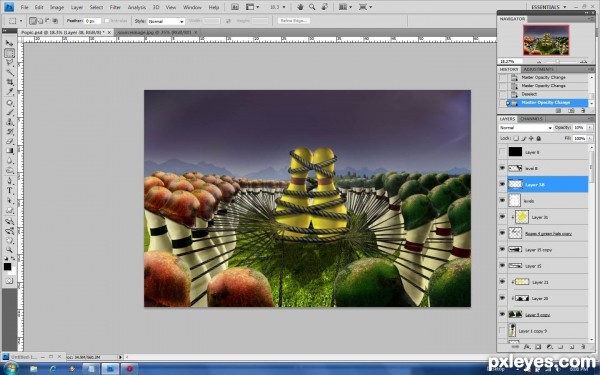
Task: Hide the Layer 35 copy layer
Action: [x=502, y=249]
